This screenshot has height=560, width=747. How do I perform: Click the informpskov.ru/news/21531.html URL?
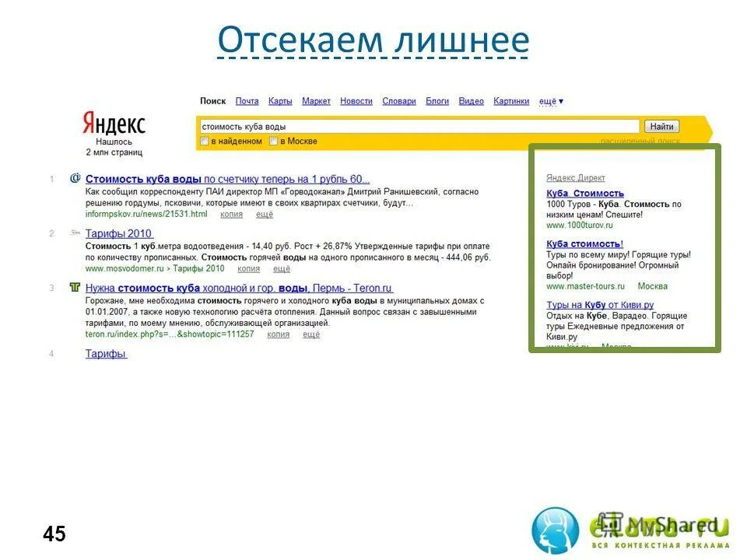tap(146, 215)
